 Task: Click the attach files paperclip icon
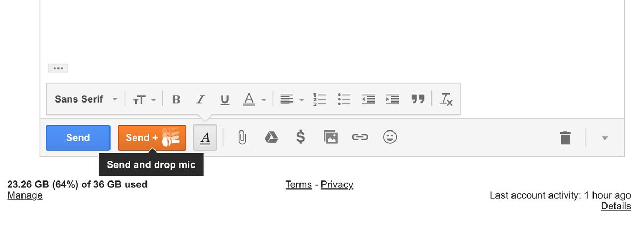(242, 138)
